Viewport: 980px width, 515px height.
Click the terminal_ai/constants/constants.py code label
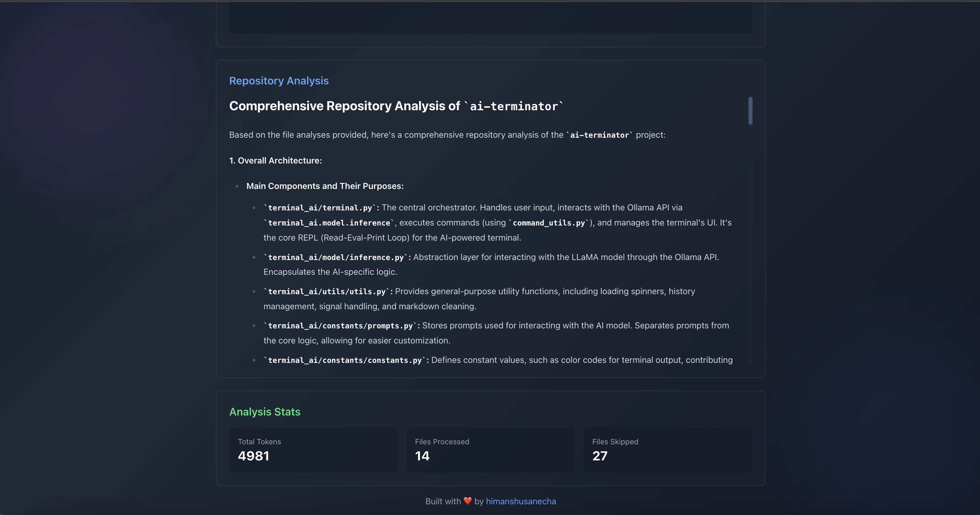pos(345,360)
